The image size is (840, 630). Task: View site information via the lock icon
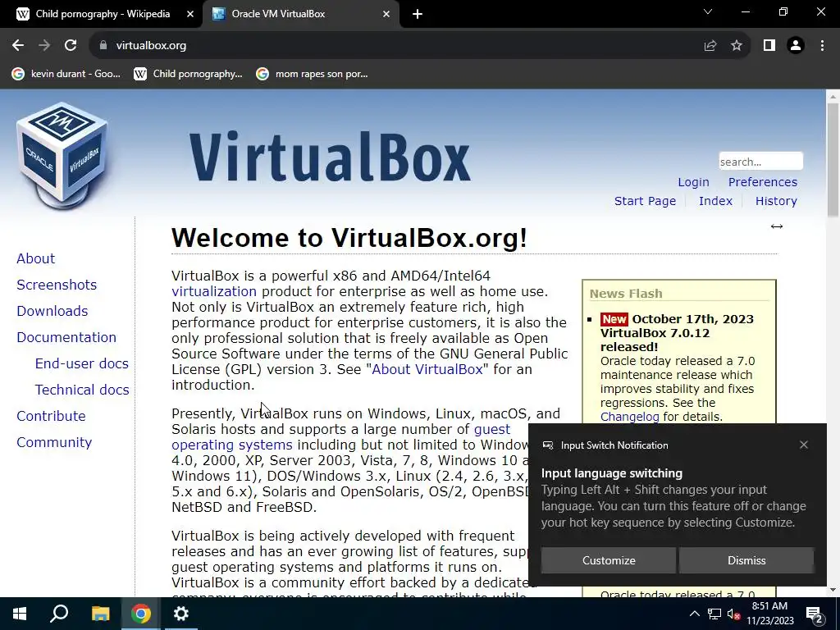(x=103, y=46)
